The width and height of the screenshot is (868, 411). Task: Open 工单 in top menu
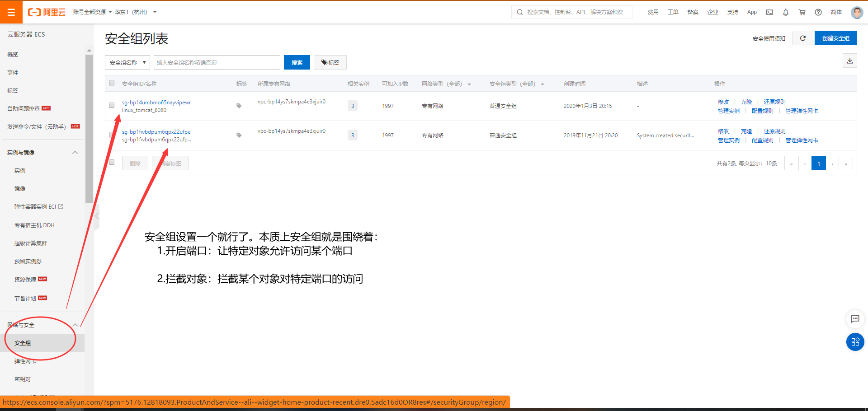click(x=673, y=12)
